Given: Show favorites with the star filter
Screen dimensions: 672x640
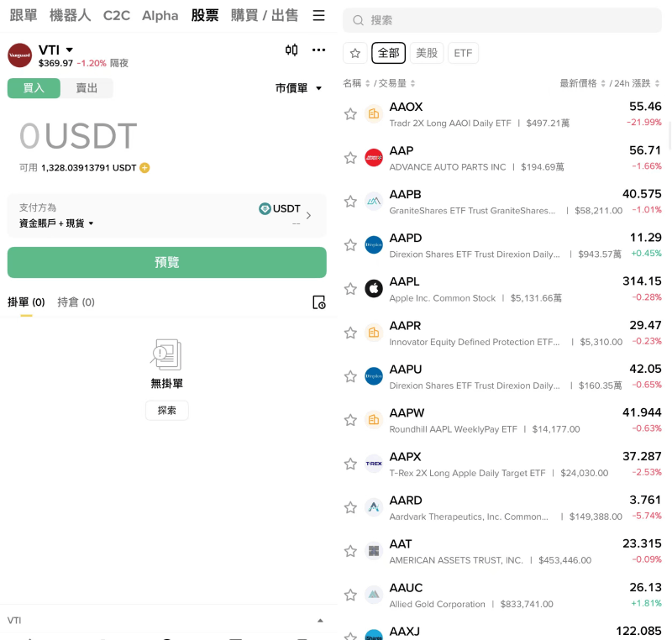Looking at the screenshot, I should pos(354,53).
